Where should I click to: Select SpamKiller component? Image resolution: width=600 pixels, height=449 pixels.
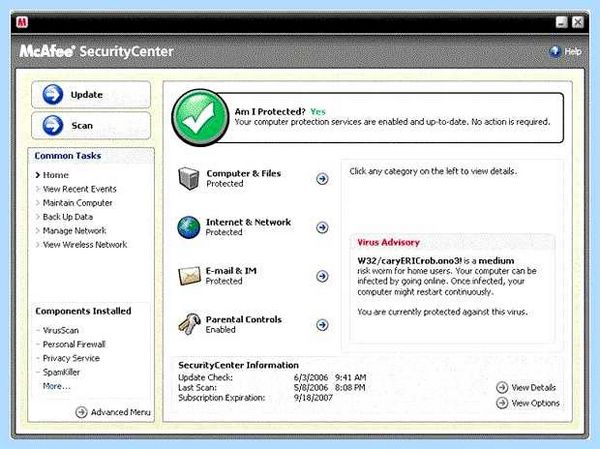click(x=61, y=372)
